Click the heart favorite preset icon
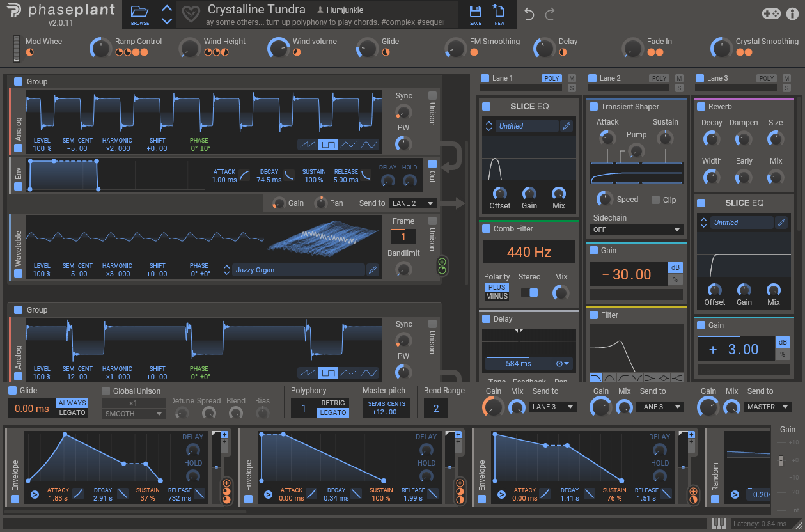This screenshot has height=532, width=805. tap(189, 14)
